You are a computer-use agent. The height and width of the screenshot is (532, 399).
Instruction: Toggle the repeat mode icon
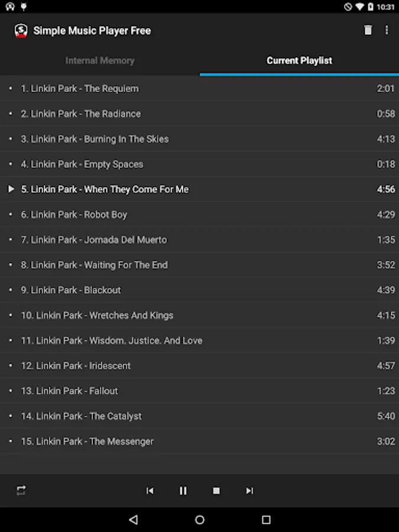pos(21,491)
